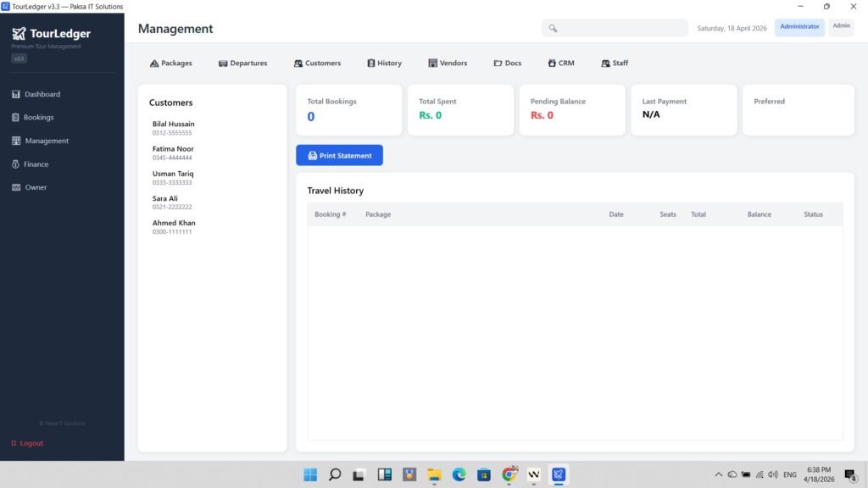Click the Print Statement button
This screenshot has width=868, height=488.
(x=339, y=156)
